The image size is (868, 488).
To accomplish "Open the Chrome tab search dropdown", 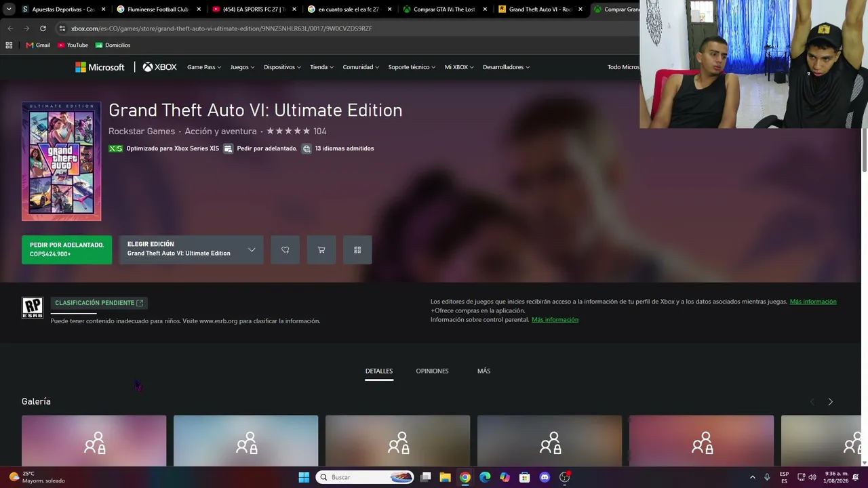I will tap(9, 9).
